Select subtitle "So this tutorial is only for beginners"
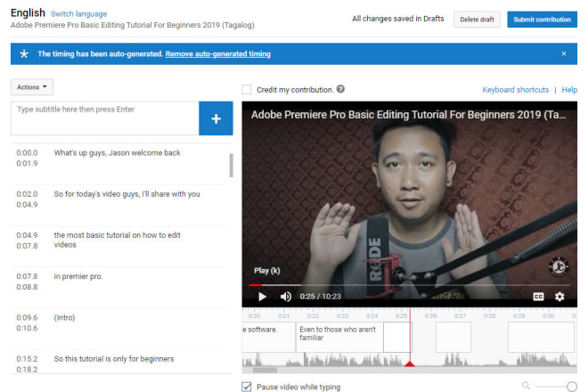This screenshot has height=392, width=588. click(x=114, y=359)
